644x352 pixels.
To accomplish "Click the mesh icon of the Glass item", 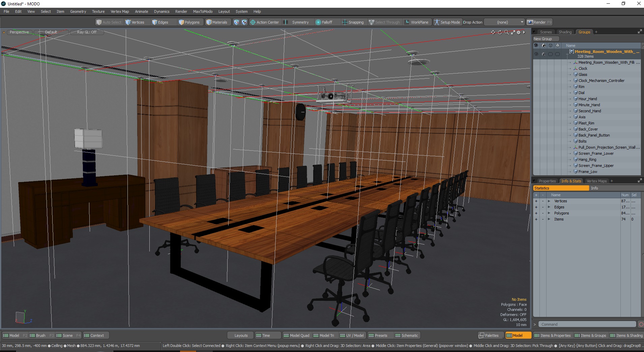I will pos(576,75).
